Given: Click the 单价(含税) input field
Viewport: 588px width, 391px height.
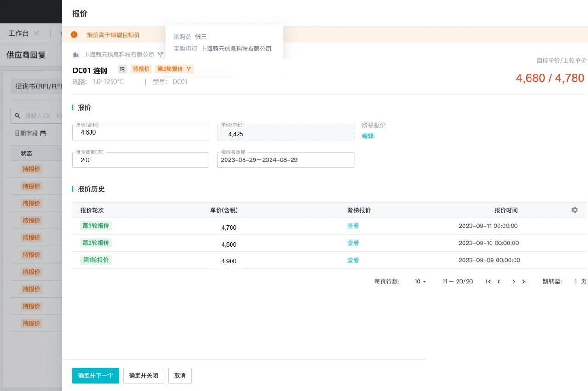Looking at the screenshot, I should pyautogui.click(x=140, y=133).
